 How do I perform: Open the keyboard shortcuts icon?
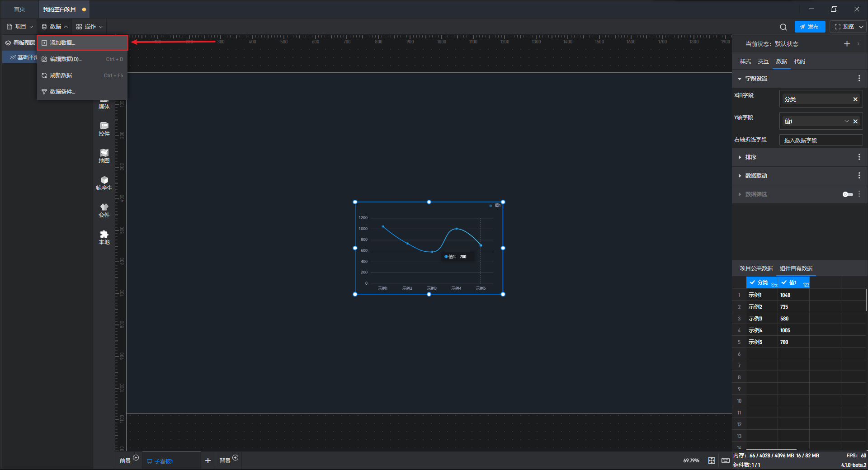pos(726,461)
